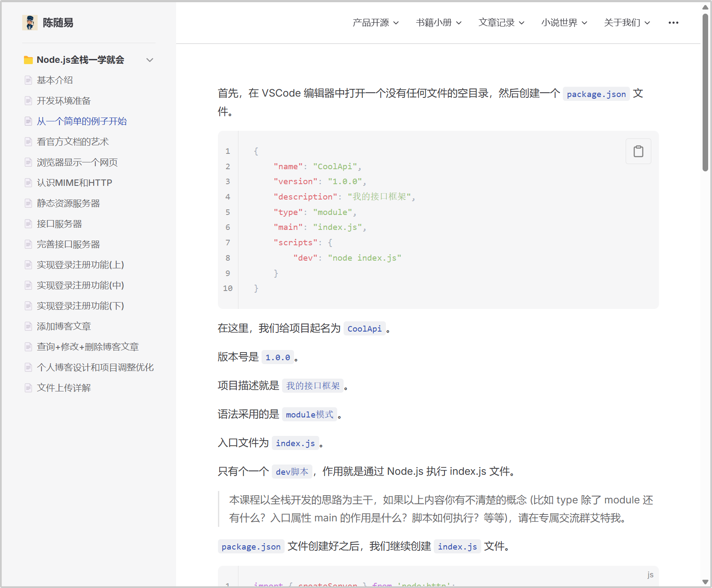Open the 书籍小册 dropdown menu
This screenshot has height=588, width=712.
[x=438, y=23]
